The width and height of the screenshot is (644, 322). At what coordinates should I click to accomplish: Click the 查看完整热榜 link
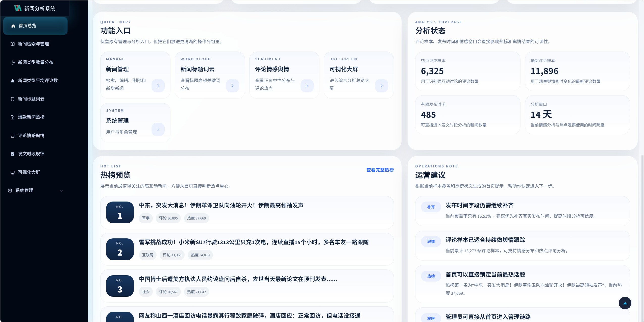380,170
